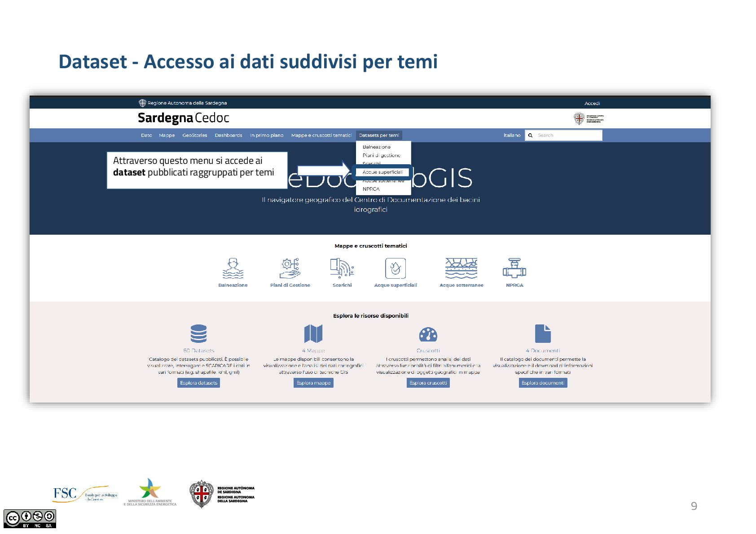Image resolution: width=756 pixels, height=534 pixels.
Task: Select NPRGA in the dropdown list
Action: click(x=371, y=189)
